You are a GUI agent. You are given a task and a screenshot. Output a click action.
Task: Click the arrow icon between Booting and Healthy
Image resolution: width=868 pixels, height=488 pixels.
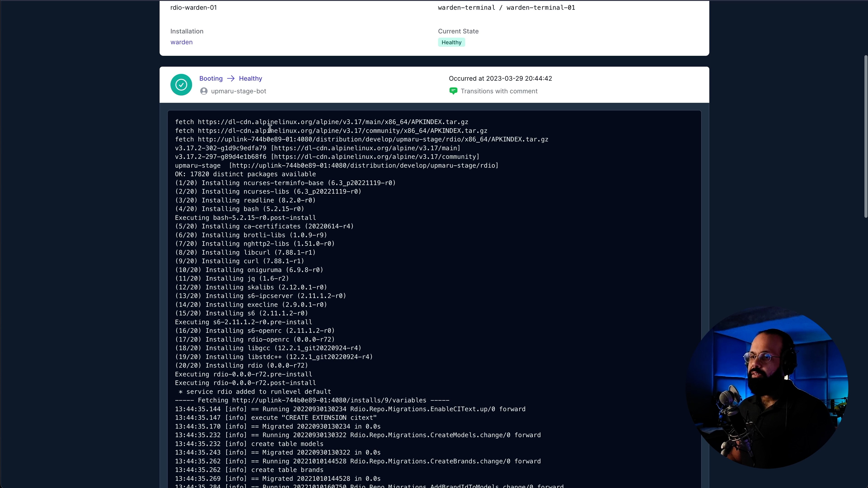(231, 78)
